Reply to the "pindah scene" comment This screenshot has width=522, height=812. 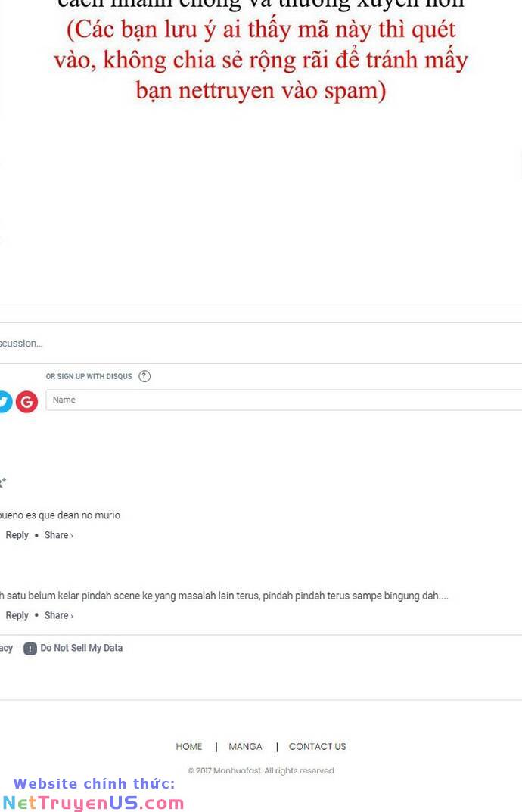17,615
